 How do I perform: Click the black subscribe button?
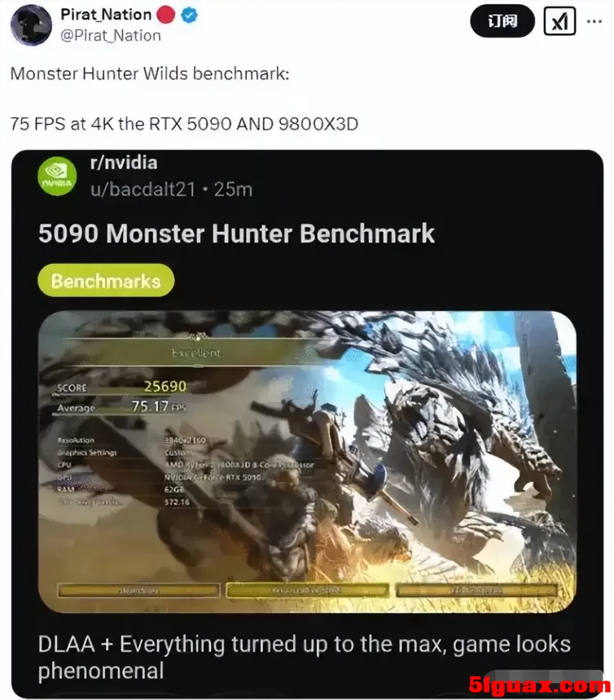tap(503, 21)
